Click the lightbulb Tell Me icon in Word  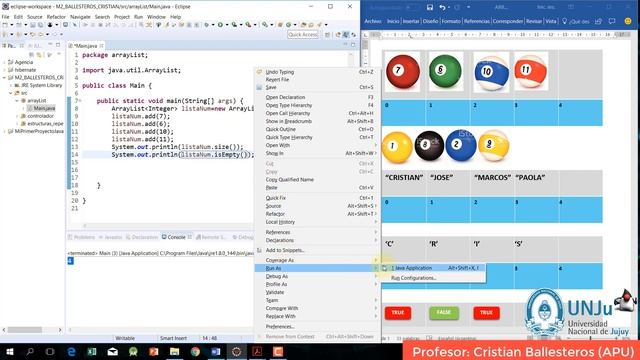coord(564,21)
